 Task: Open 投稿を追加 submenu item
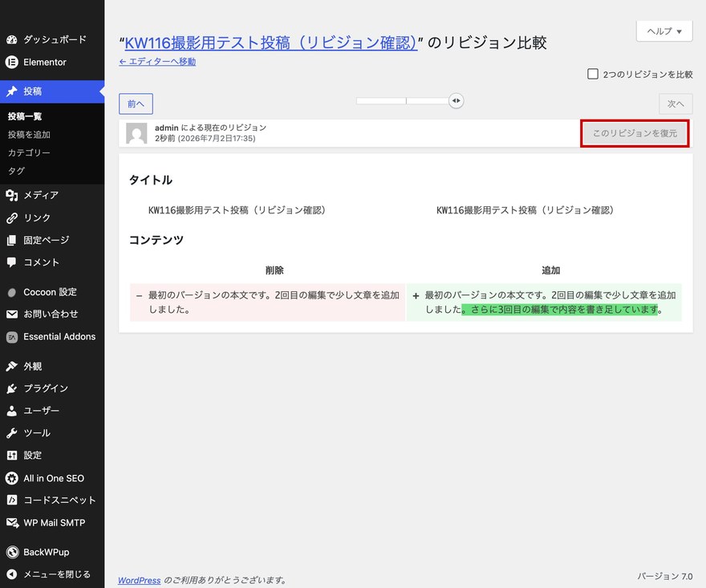coord(29,135)
